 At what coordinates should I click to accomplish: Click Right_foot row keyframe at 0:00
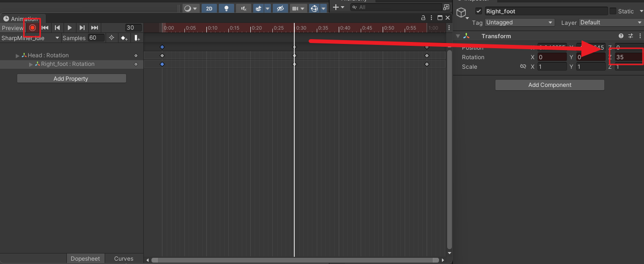162,64
